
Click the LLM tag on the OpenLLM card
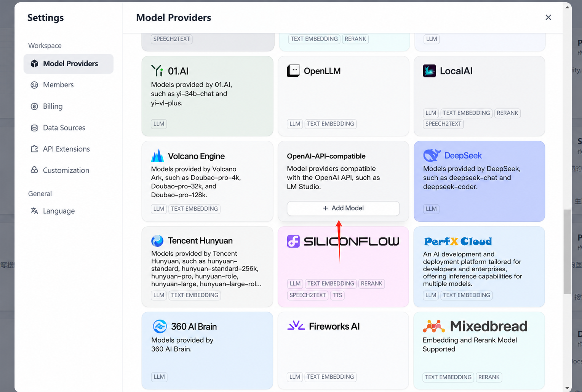pos(295,124)
